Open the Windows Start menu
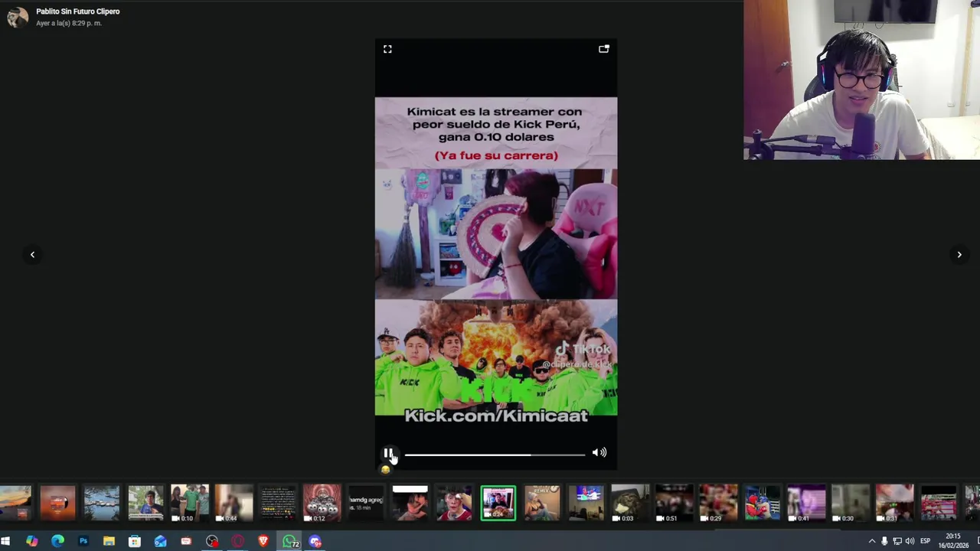This screenshot has height=551, width=980. click(6, 541)
